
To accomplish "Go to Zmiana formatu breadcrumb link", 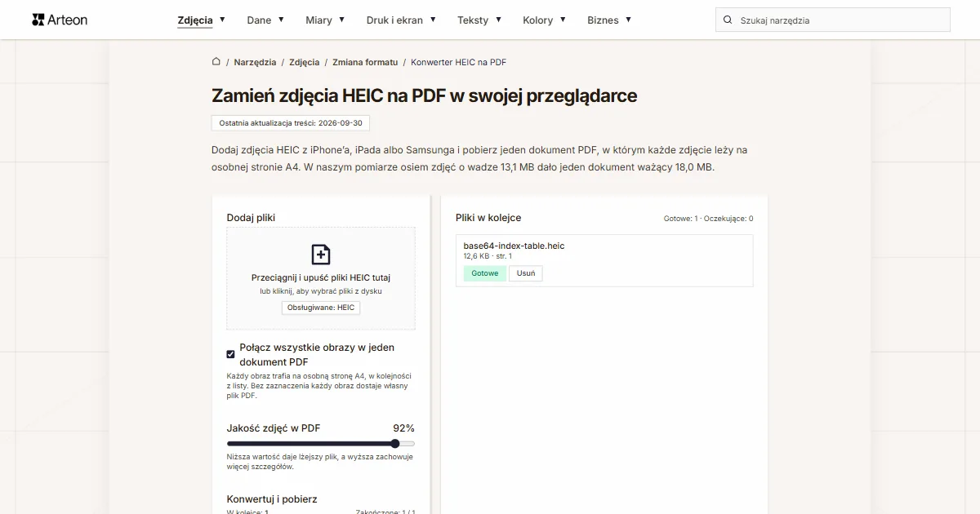I will click(365, 62).
